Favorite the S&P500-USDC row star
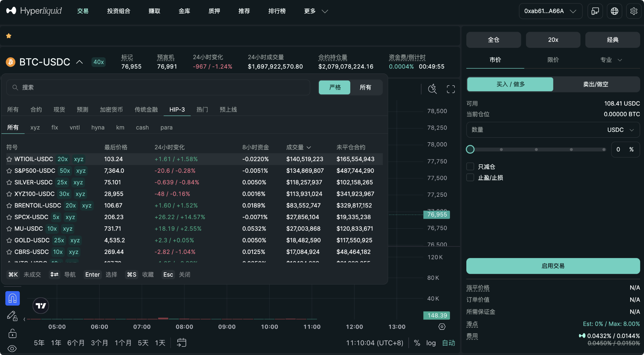Viewport: 644px width, 355px height. pos(9,171)
